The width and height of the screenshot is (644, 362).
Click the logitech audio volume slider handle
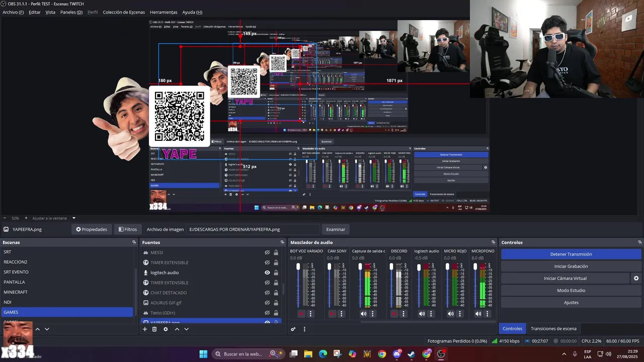(419, 267)
